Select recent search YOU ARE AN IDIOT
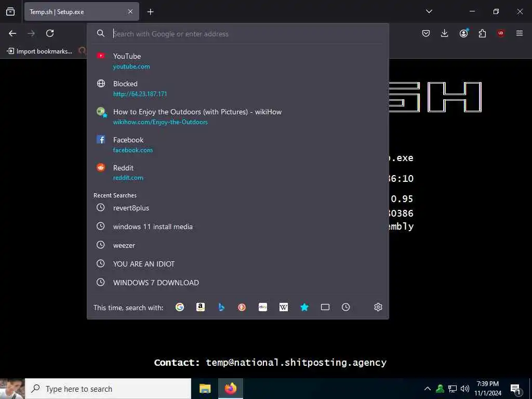This screenshot has height=399, width=532. 237,264
